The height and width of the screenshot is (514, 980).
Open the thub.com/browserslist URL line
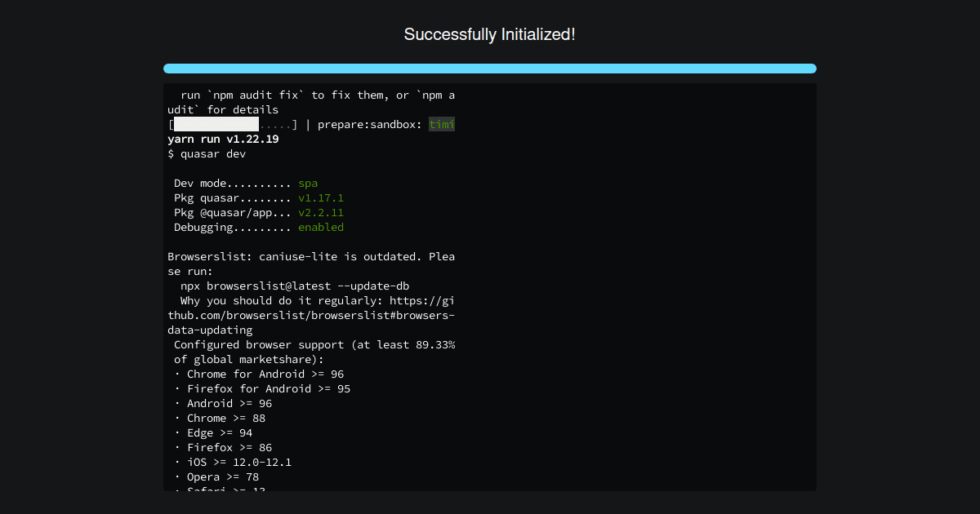pyautogui.click(x=311, y=315)
